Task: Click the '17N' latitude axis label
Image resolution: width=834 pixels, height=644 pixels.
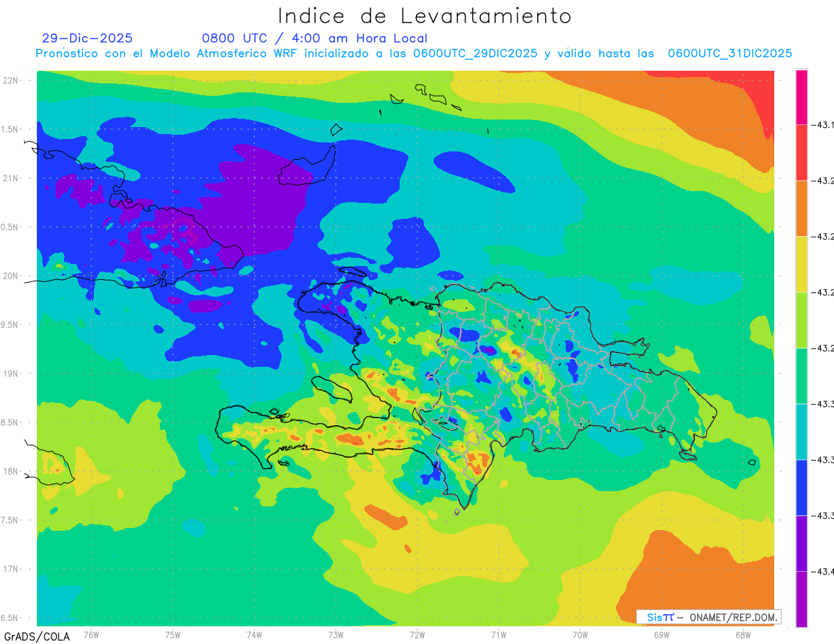Action: [x=12, y=569]
